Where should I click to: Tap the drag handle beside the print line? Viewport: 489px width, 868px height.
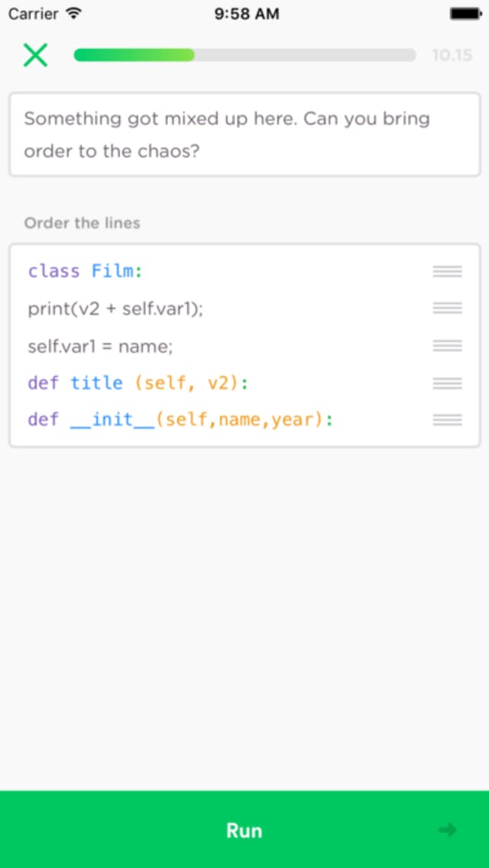tap(447, 308)
